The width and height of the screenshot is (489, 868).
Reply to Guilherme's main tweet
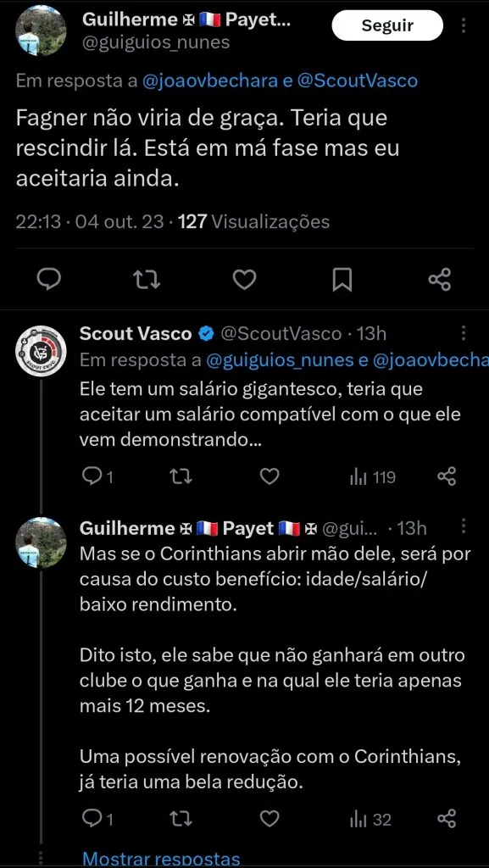51,278
